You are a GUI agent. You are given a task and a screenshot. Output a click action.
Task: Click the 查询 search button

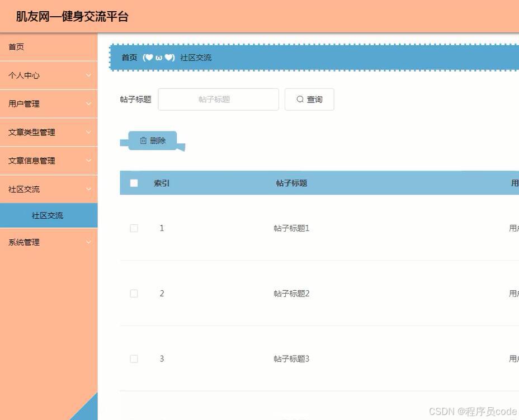coord(309,100)
